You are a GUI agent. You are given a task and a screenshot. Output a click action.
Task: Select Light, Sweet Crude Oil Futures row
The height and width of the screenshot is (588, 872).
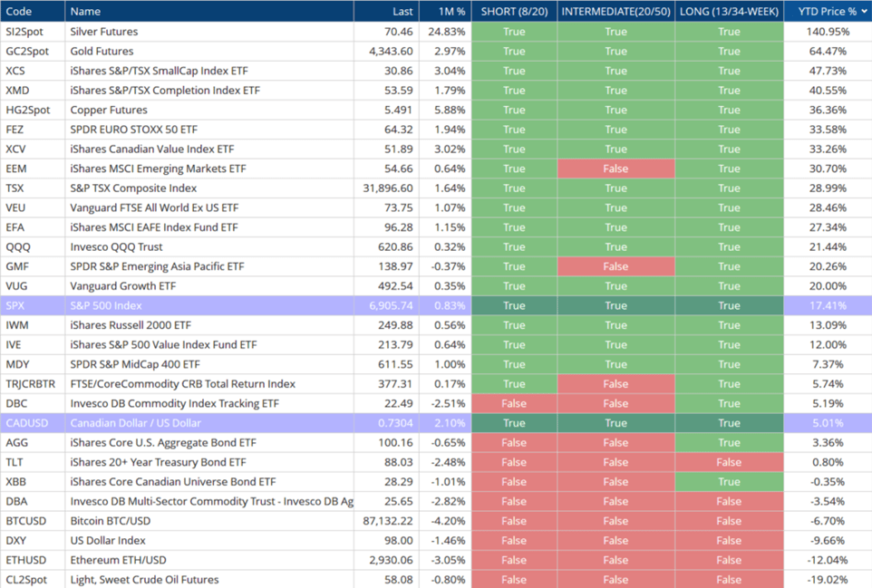tap(144, 580)
